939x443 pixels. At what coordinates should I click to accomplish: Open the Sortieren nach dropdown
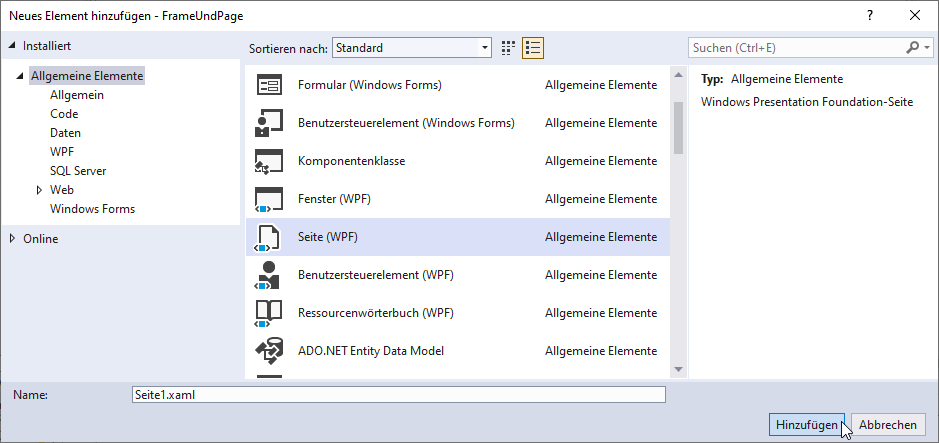click(412, 47)
